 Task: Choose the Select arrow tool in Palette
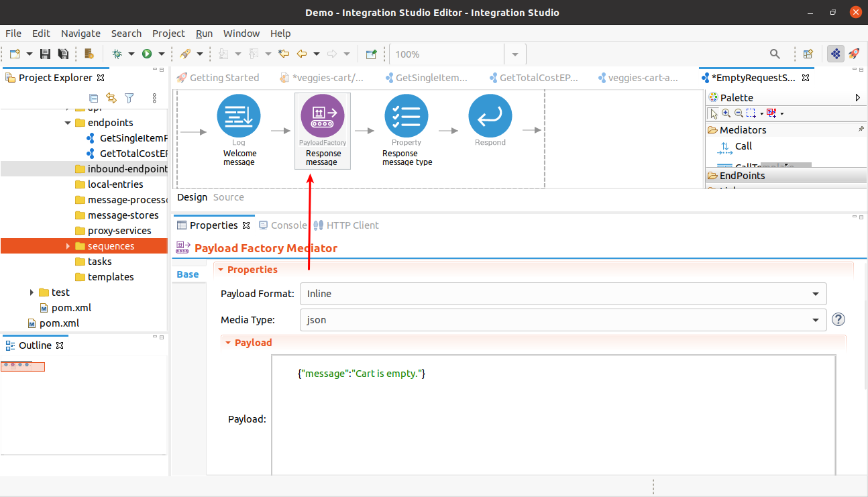714,113
